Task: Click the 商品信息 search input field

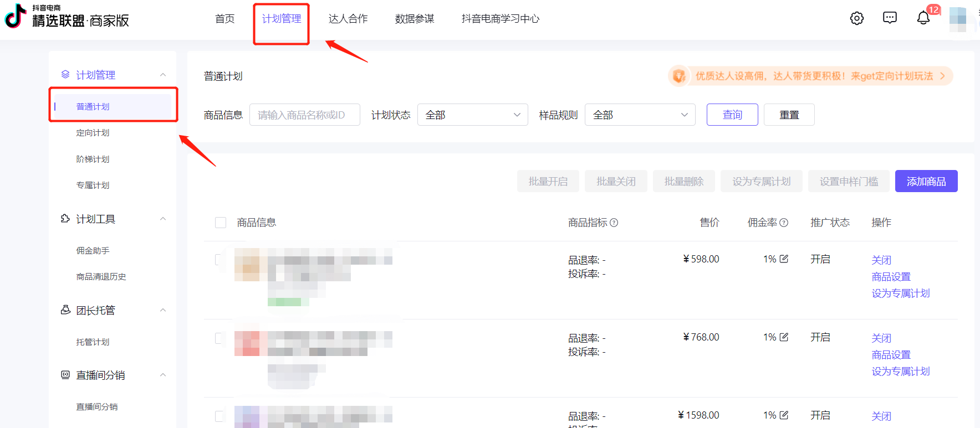Action: 304,115
